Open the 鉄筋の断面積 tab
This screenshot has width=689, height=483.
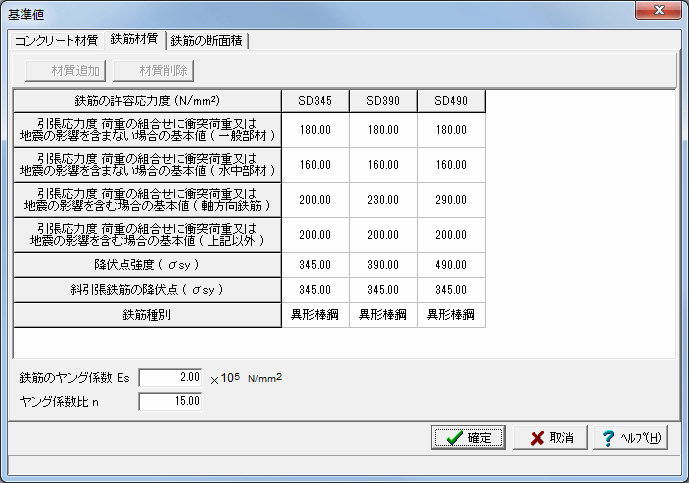click(x=207, y=41)
